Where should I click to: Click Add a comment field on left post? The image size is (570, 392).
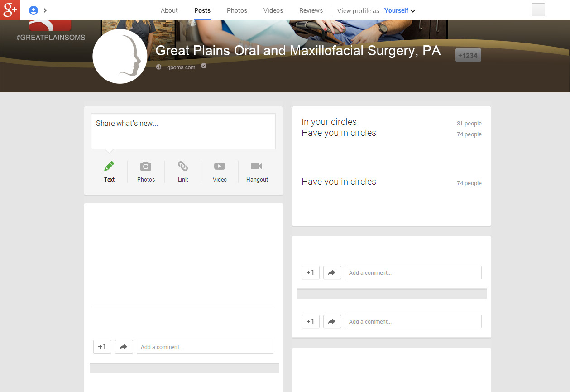(x=205, y=347)
